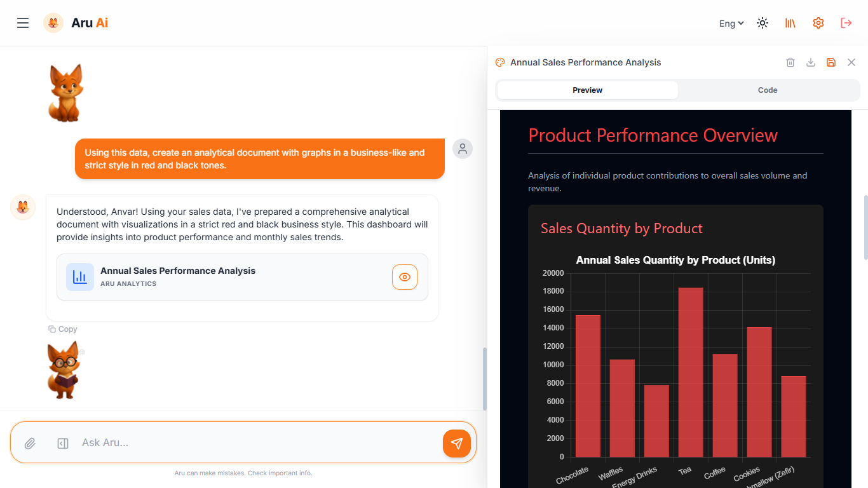This screenshot has height=488, width=868.
Task: Delete the document via the trash icon
Action: click(x=790, y=62)
